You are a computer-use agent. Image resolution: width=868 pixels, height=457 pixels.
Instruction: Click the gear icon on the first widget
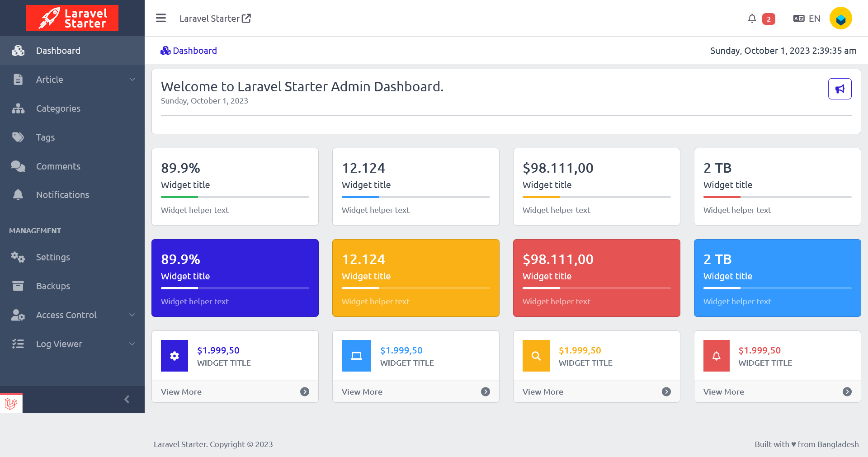coord(174,356)
